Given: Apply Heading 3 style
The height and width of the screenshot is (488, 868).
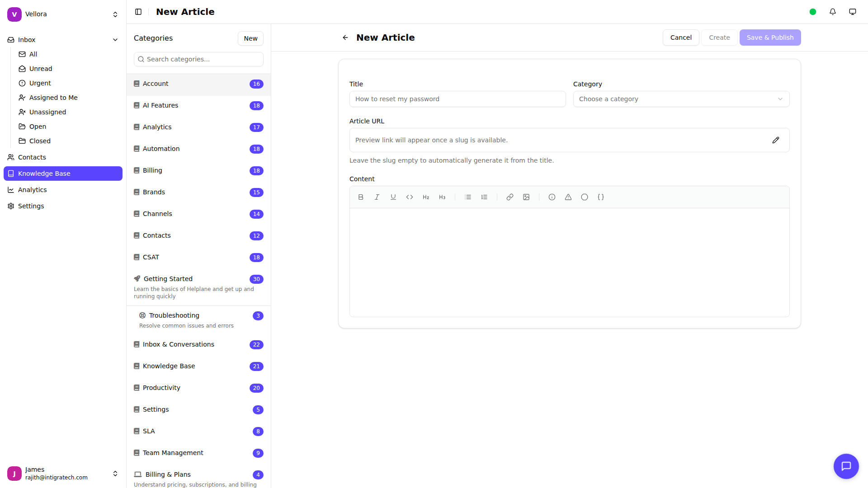Looking at the screenshot, I should (x=442, y=197).
